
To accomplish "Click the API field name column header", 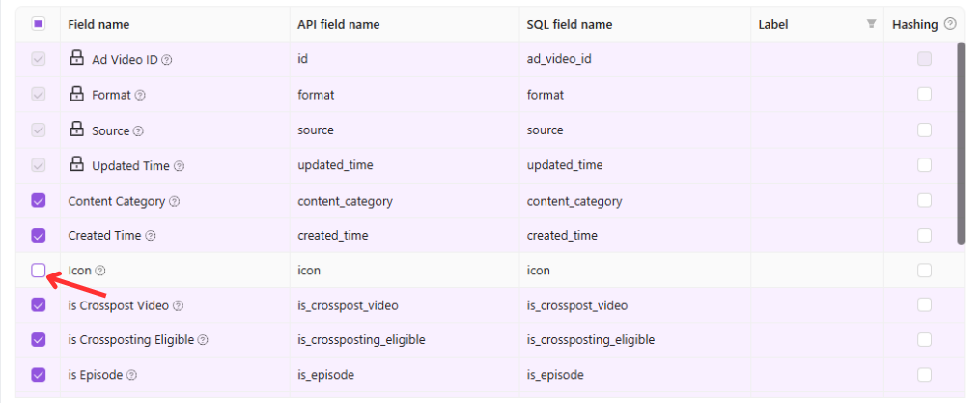I will pos(339,25).
